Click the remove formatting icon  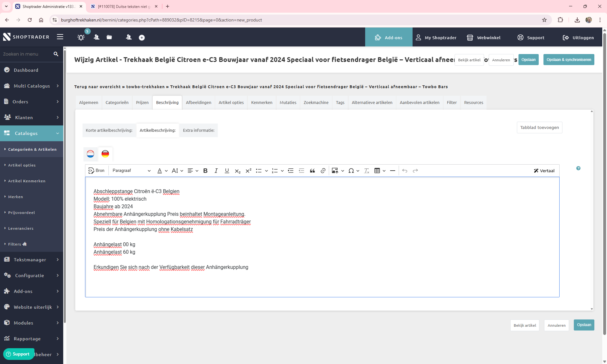tap(366, 171)
